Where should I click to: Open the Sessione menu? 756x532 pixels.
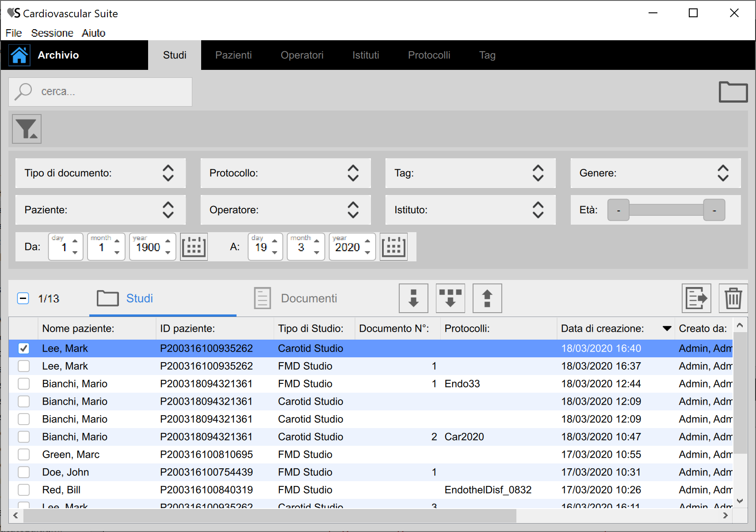(52, 33)
